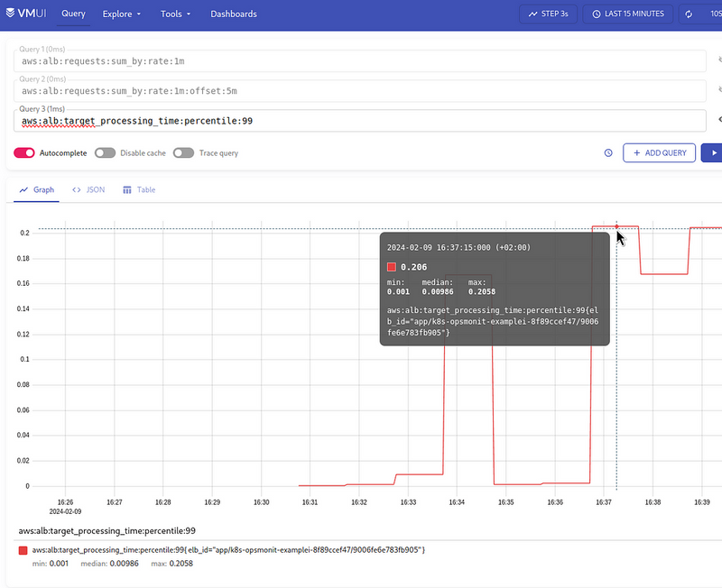Expand the Explore menu
Screen dimensions: 722x588
tap(122, 14)
